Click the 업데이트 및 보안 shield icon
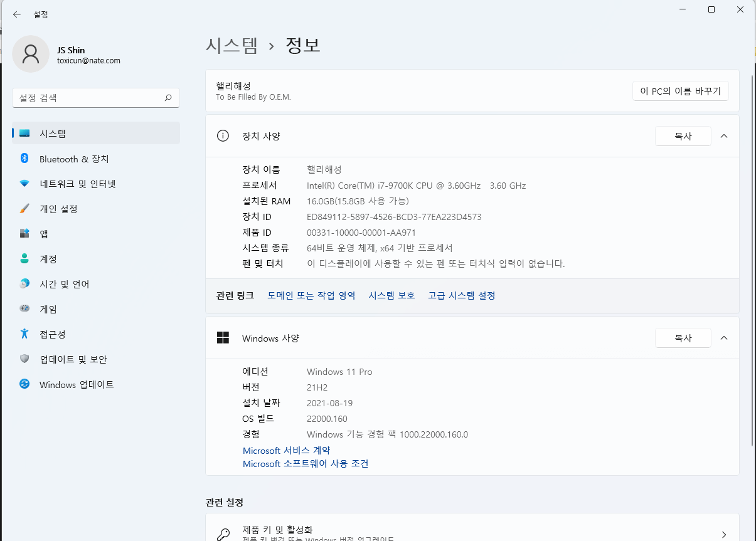 coord(24,359)
